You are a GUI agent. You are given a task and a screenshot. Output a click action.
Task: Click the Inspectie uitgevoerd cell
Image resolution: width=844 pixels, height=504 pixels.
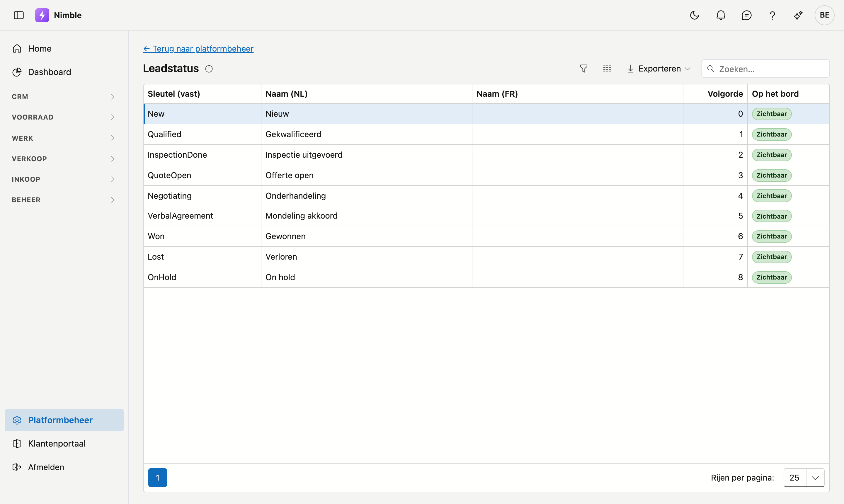(367, 155)
